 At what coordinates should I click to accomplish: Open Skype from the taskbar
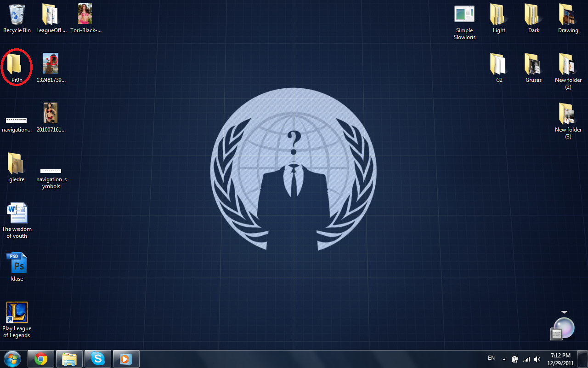point(98,358)
